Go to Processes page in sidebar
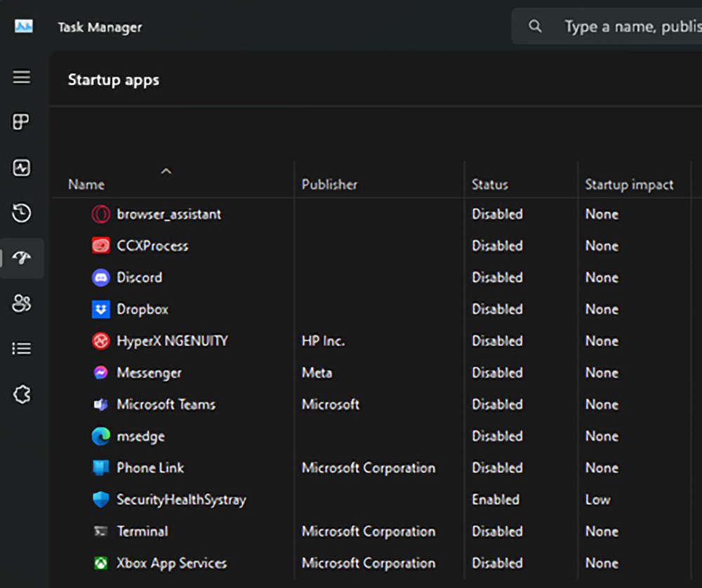The height and width of the screenshot is (588, 702). coord(21,121)
